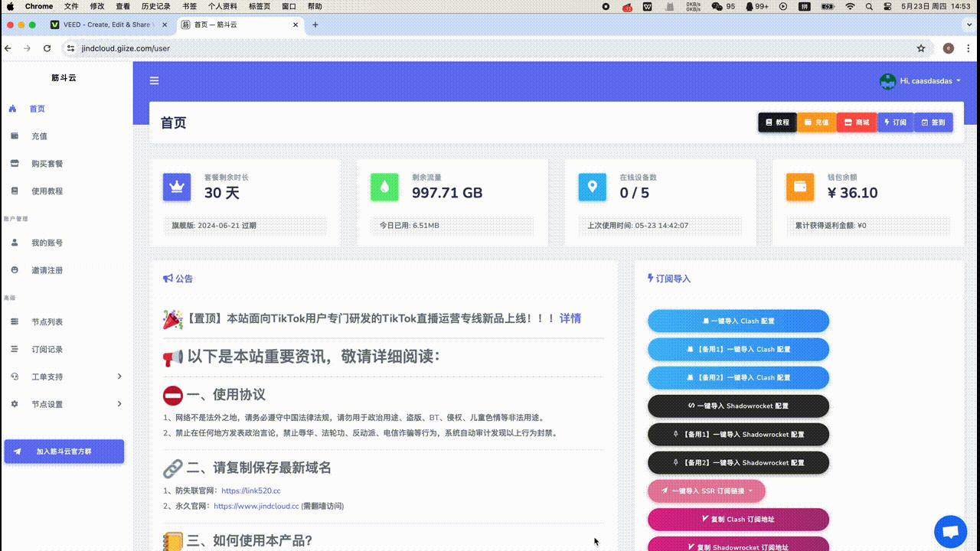Click the orange wallet balance icon

(x=800, y=187)
